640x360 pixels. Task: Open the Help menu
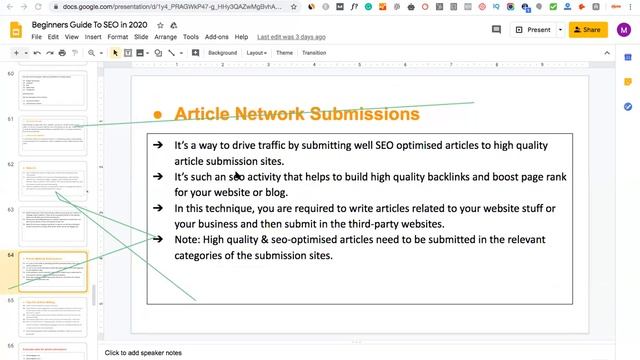241,37
